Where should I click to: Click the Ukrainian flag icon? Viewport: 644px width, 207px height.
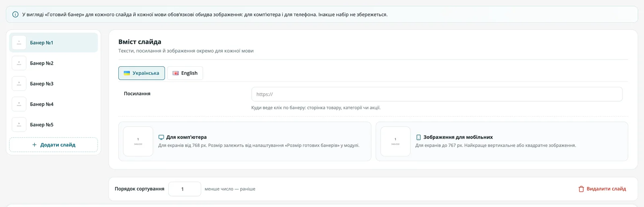(127, 73)
